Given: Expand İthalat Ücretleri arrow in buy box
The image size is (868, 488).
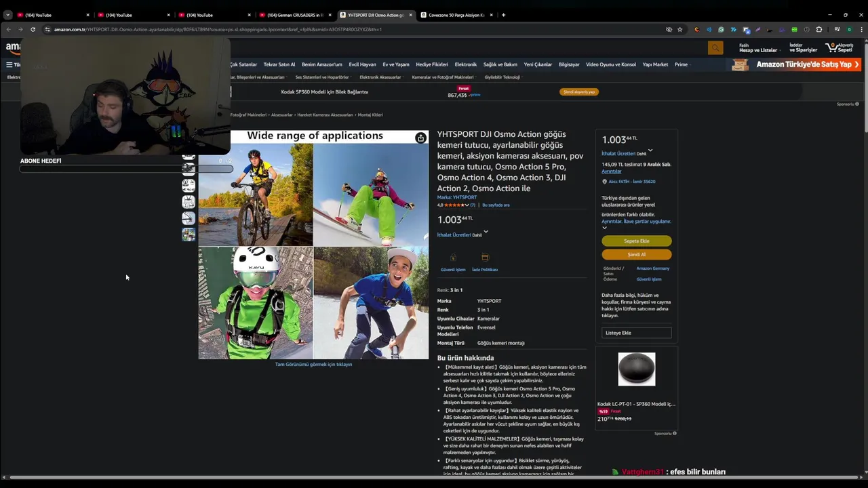Looking at the screenshot, I should pyautogui.click(x=650, y=150).
